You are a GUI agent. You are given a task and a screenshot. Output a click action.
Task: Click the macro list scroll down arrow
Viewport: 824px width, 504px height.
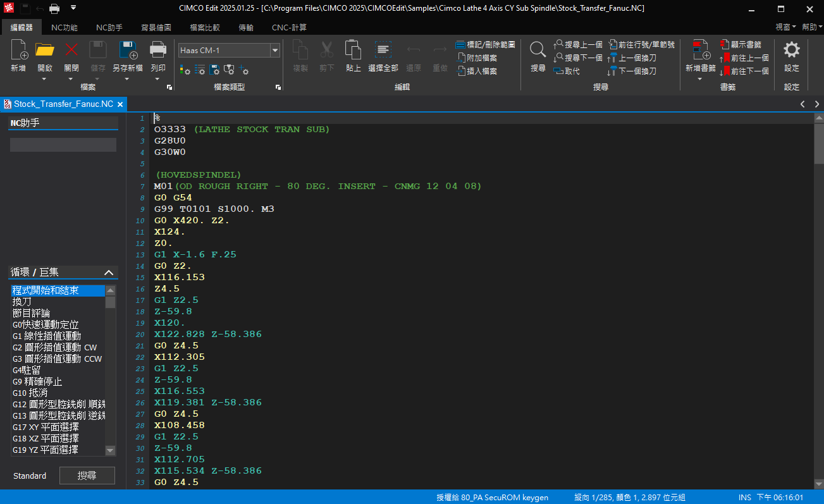[111, 450]
